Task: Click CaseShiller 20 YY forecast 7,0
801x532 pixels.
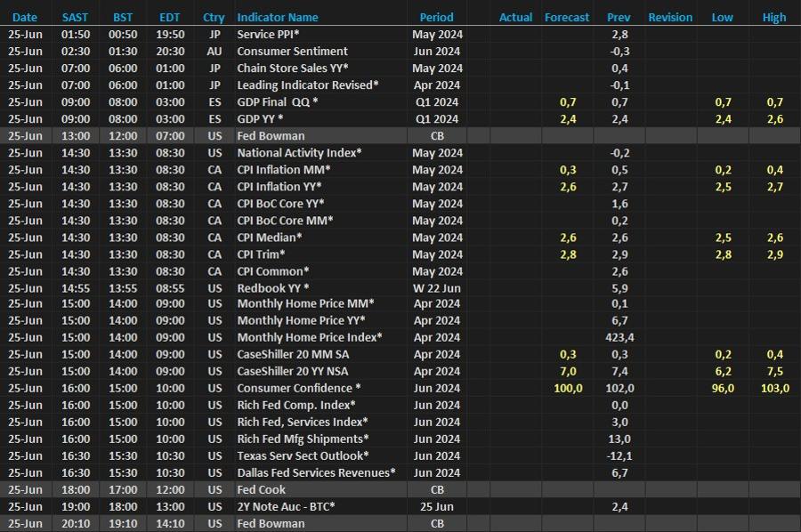Action: (x=568, y=371)
